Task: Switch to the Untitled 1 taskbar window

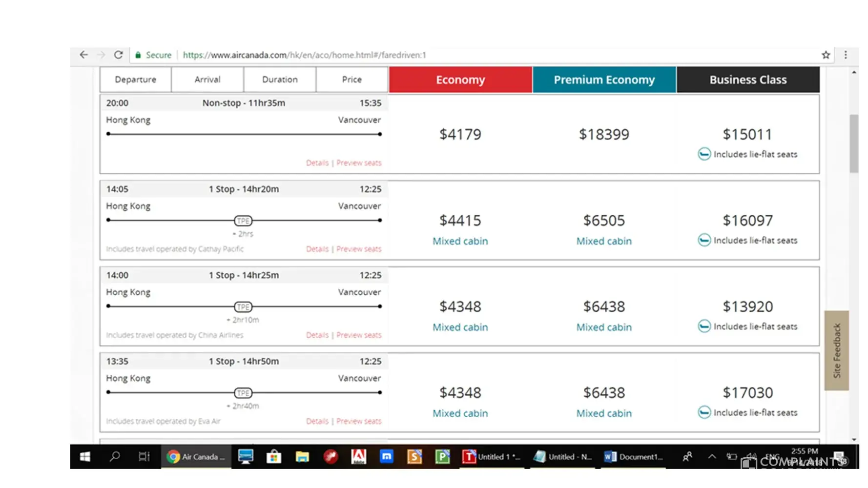Action: [492, 457]
